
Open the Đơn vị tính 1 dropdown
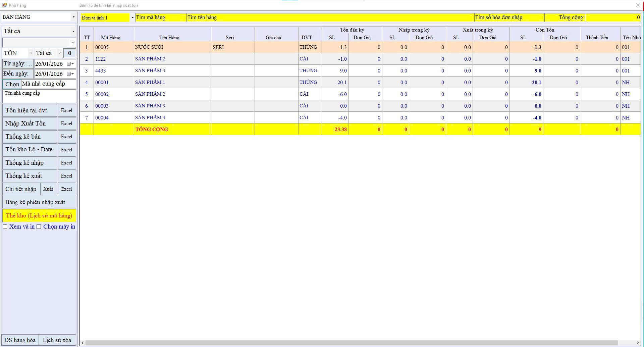[132, 18]
